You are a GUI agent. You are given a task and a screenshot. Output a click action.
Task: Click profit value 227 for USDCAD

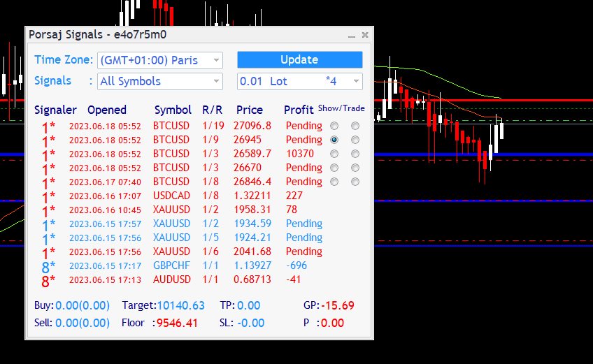pos(294,196)
